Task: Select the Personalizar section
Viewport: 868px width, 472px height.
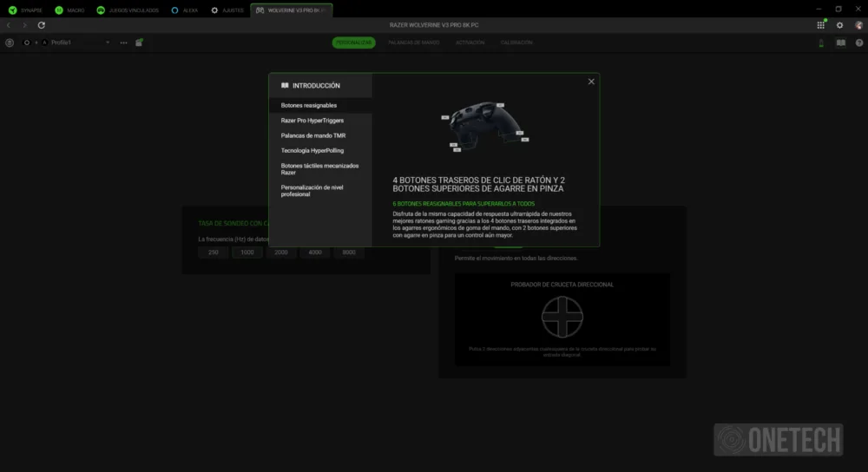Action: click(x=354, y=43)
